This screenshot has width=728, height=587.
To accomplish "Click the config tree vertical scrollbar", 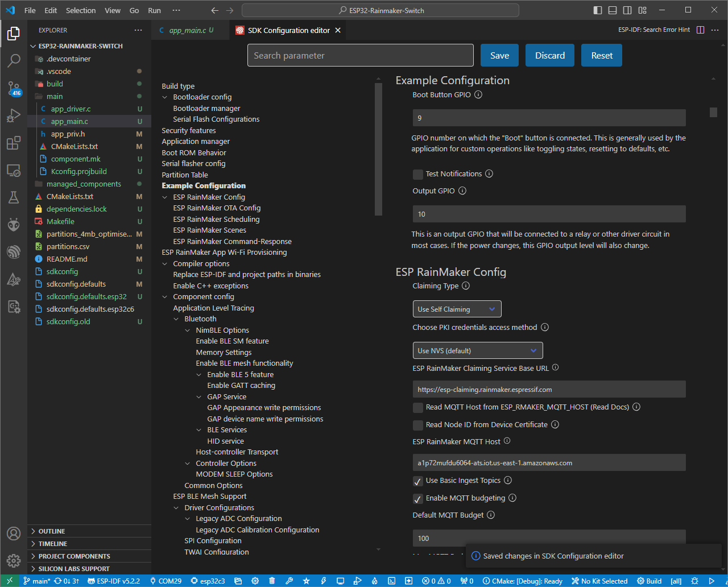I will [379, 149].
